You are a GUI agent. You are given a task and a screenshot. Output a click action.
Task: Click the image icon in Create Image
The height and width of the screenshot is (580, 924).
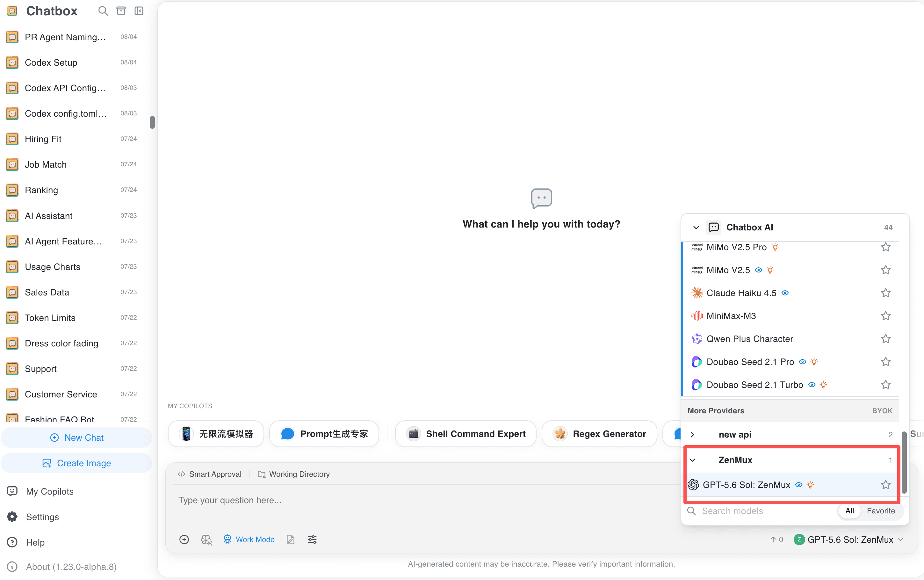coord(47,463)
